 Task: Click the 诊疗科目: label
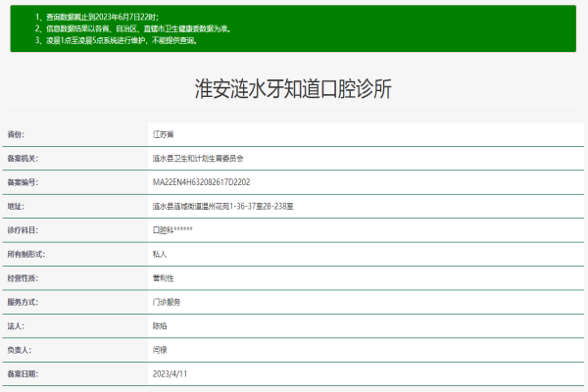point(23,230)
